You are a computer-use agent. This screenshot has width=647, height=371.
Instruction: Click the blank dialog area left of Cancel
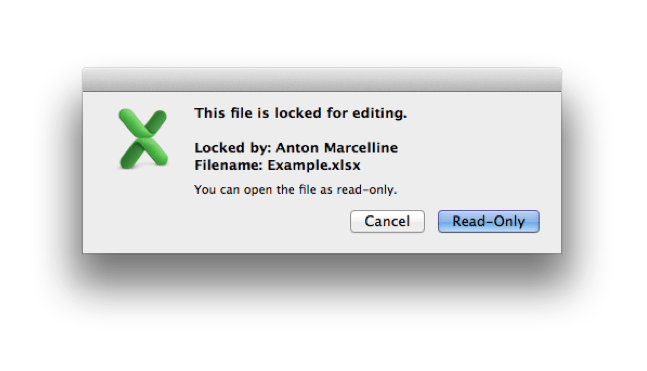[268, 222]
